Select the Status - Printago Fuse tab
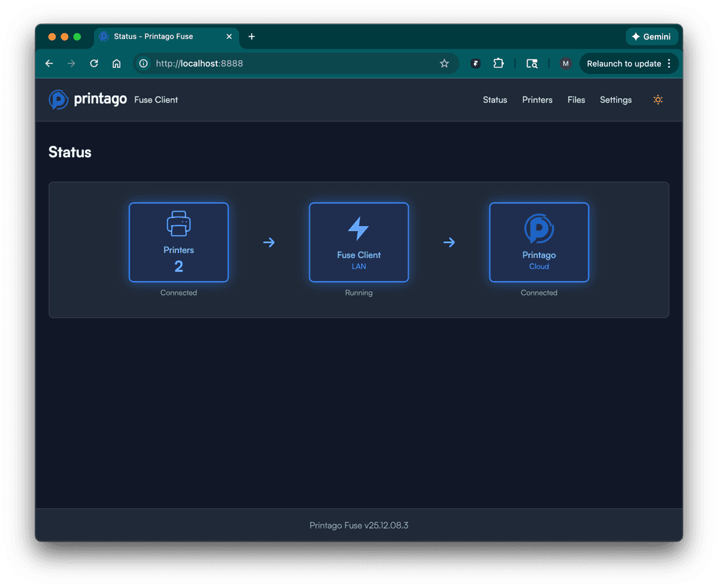718x588 pixels. [x=167, y=37]
